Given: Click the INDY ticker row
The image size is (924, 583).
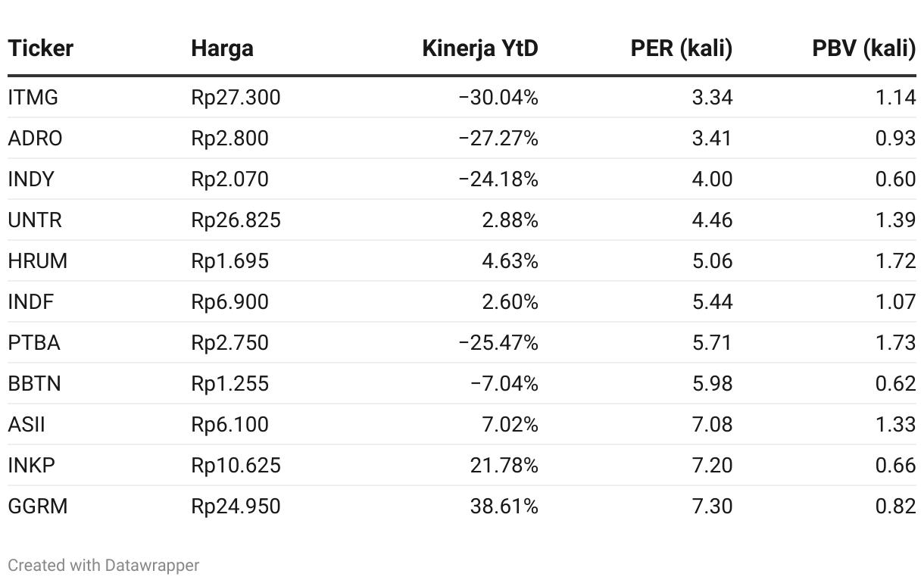Looking at the screenshot, I should coord(32,179).
